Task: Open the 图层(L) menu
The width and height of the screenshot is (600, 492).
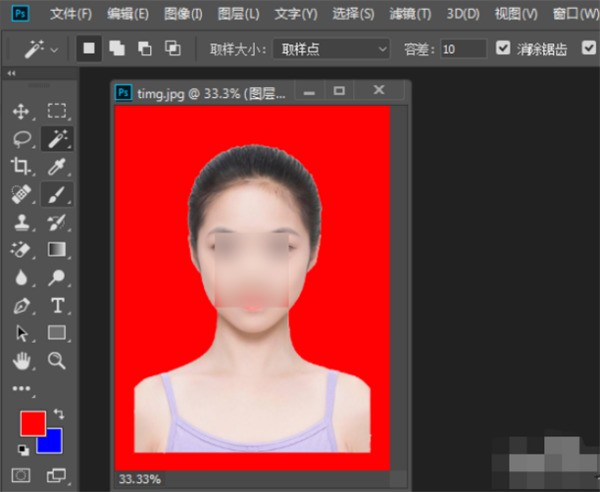Action: click(238, 14)
